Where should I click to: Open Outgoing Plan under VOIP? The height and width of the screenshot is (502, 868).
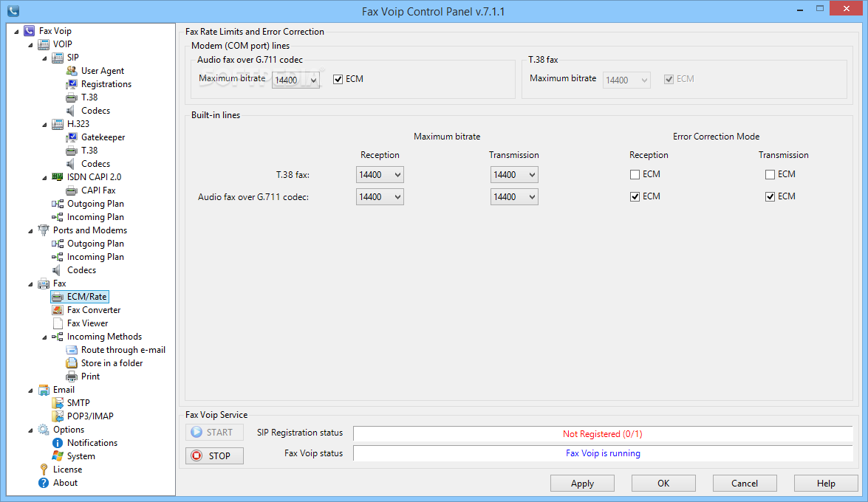95,204
